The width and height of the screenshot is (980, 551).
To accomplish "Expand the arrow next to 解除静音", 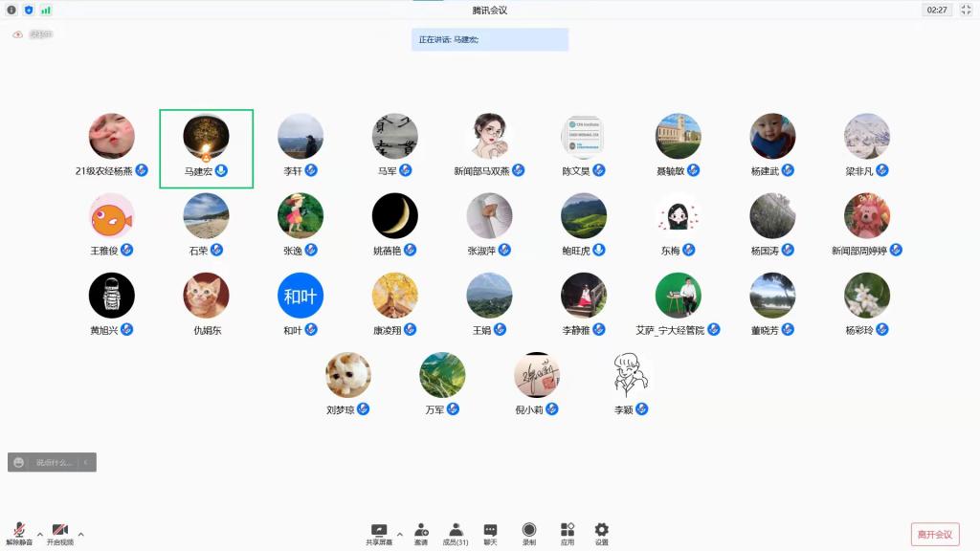I will [40, 534].
